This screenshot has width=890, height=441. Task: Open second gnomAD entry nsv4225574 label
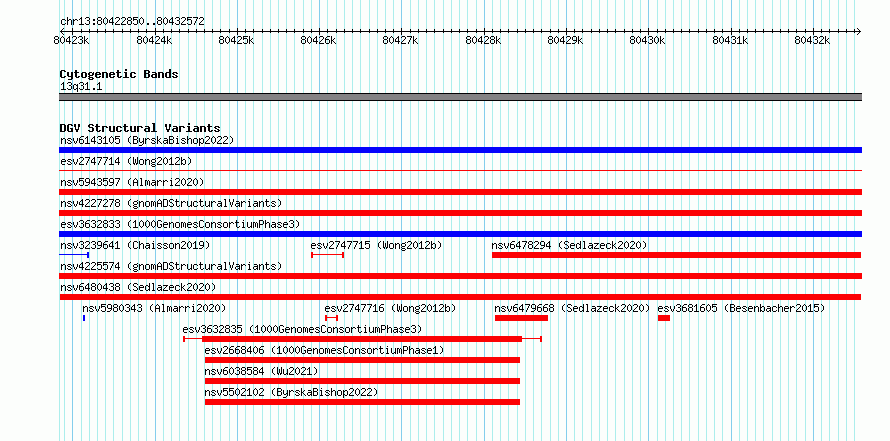(171, 266)
